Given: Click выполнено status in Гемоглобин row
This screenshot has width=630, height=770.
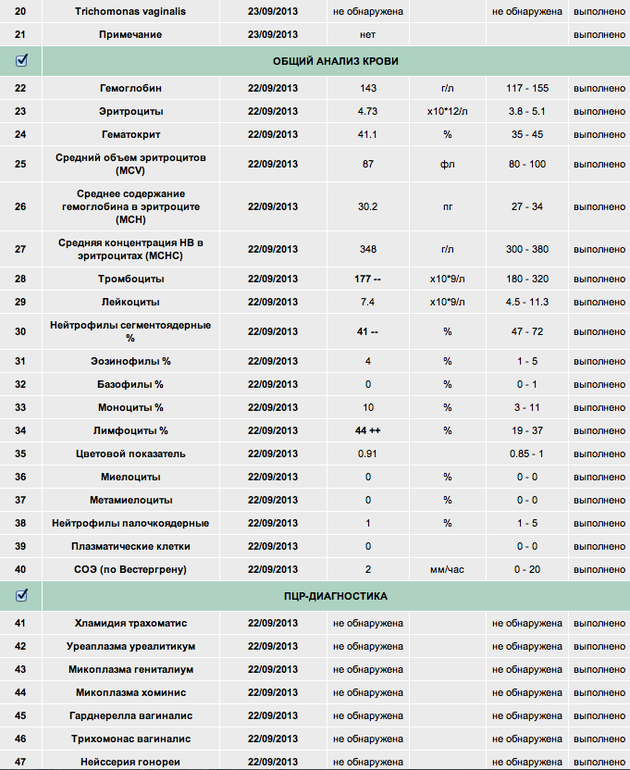Looking at the screenshot, I should [x=600, y=88].
